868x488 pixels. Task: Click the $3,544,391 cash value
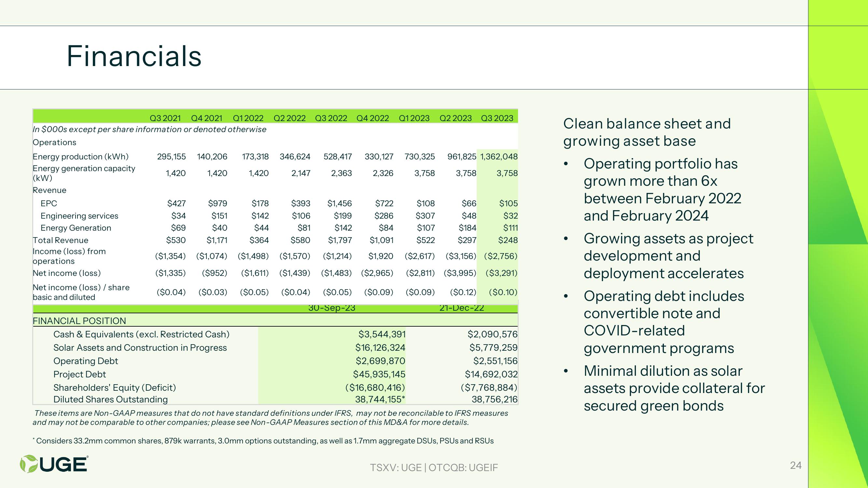pos(382,334)
